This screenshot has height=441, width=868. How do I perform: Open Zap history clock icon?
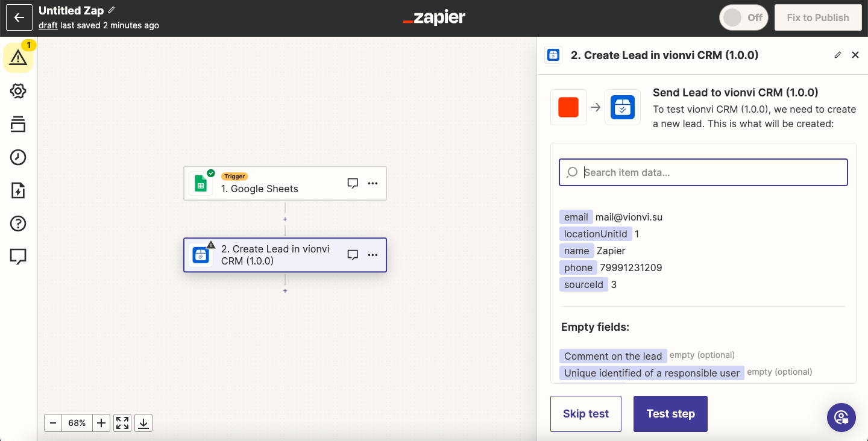(18, 157)
